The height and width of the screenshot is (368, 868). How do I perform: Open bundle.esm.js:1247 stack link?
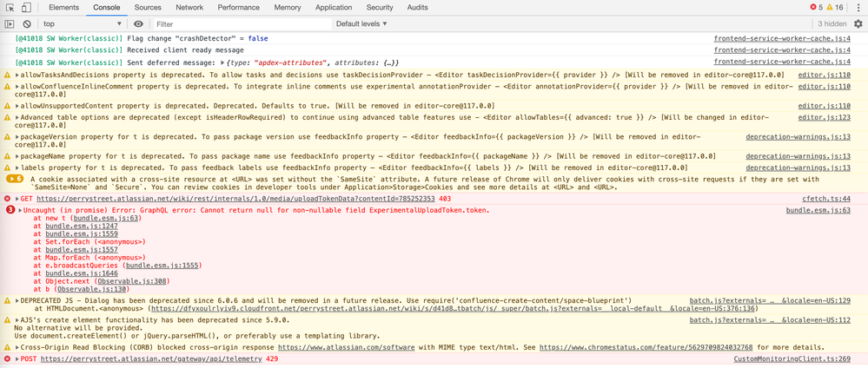(82, 227)
